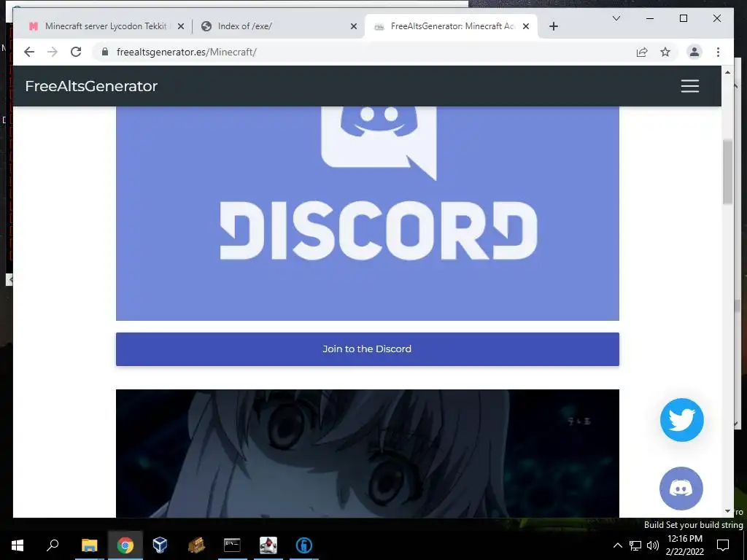The width and height of the screenshot is (747, 560).
Task: Open the blue circular app taskbar icon
Action: 304,545
